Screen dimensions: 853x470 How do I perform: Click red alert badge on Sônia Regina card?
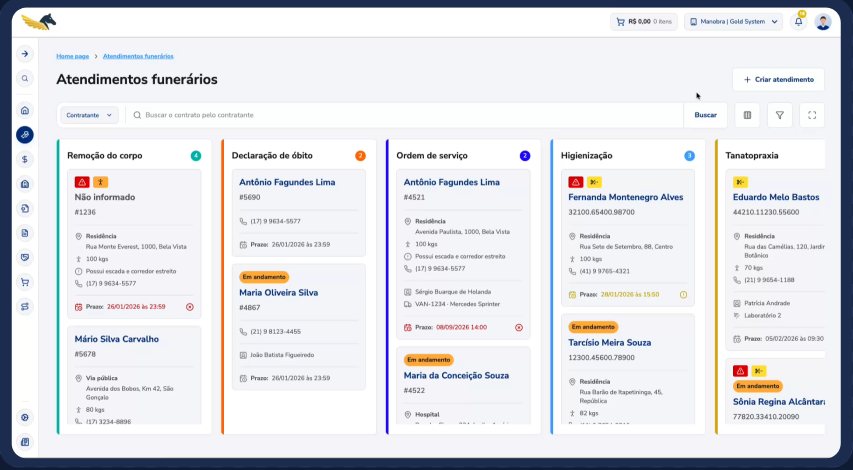[x=740, y=371]
